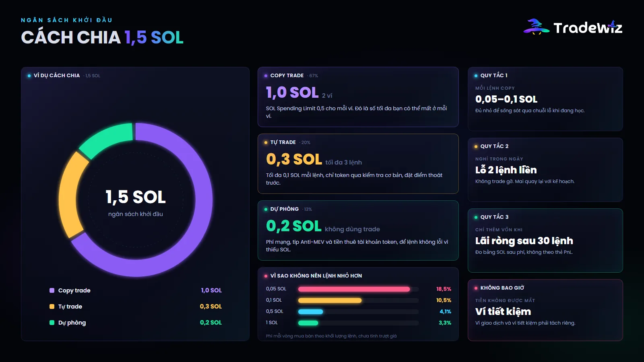644x362 pixels.
Task: Select the purple Copy trade legend swatch
Action: pos(52,290)
